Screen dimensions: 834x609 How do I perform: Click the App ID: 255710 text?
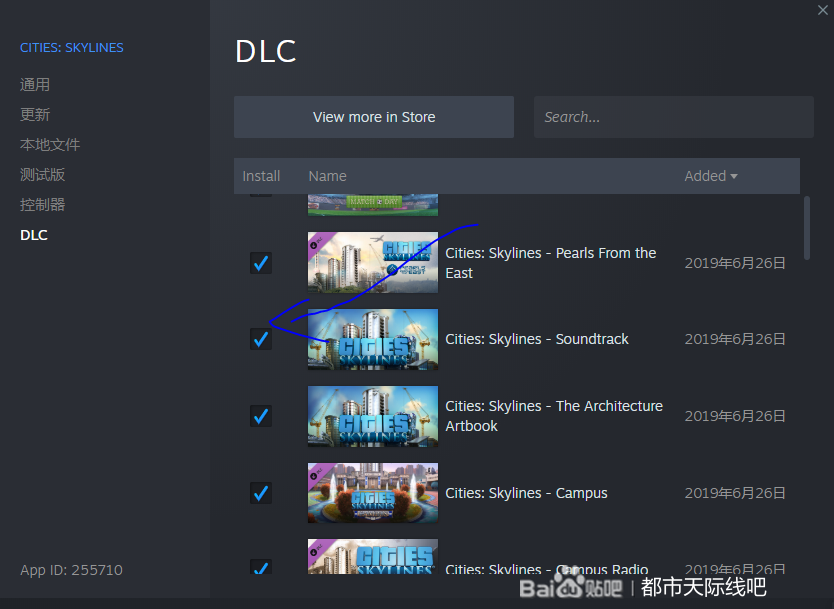[x=71, y=570]
